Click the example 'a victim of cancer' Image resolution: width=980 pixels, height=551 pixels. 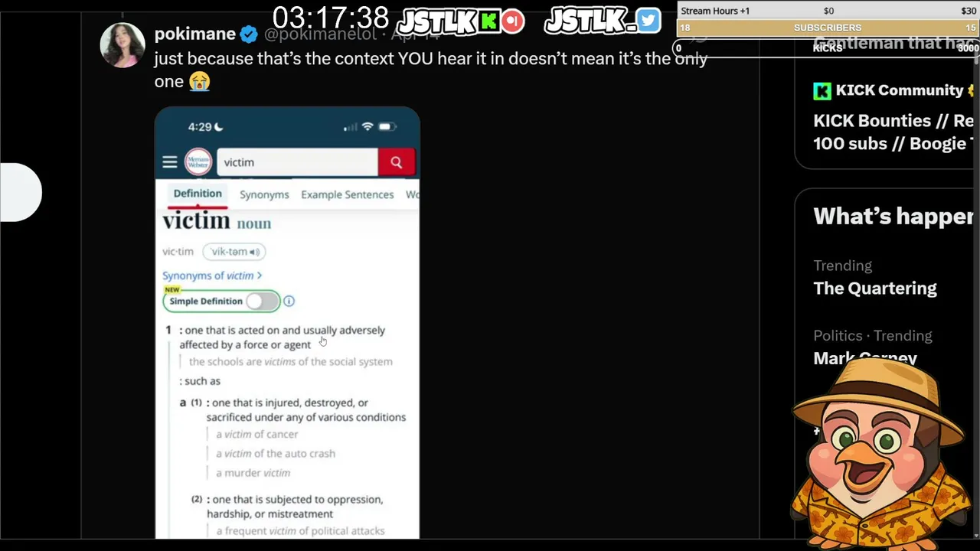point(257,434)
